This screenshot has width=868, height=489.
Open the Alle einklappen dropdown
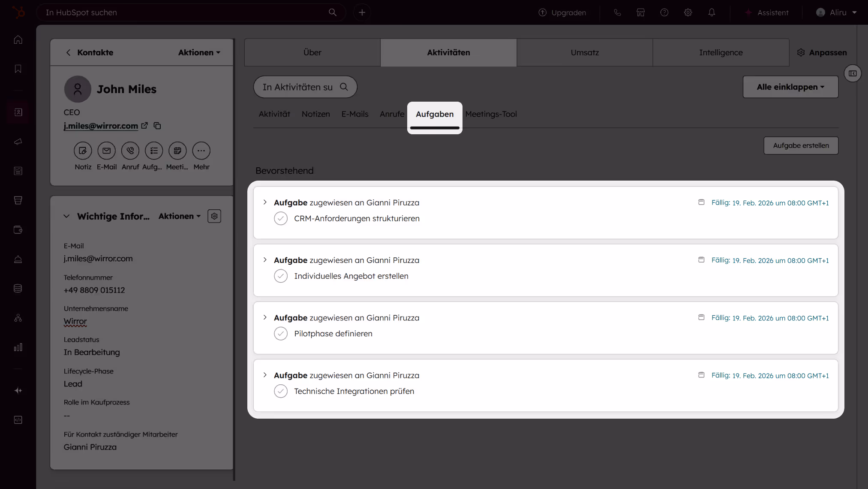click(790, 87)
